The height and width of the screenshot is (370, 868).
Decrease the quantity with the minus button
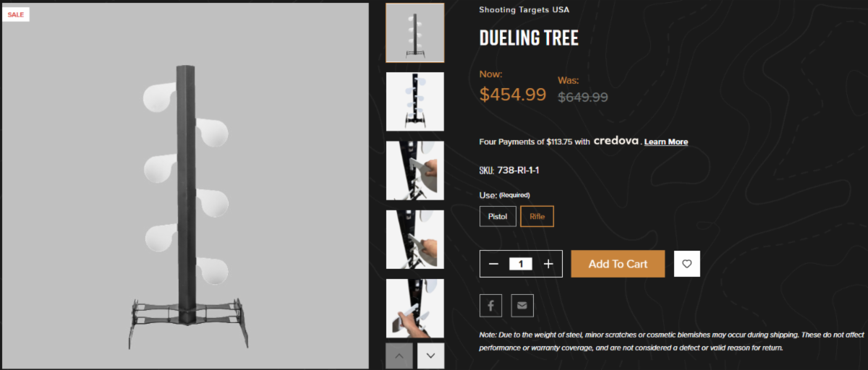pos(494,264)
